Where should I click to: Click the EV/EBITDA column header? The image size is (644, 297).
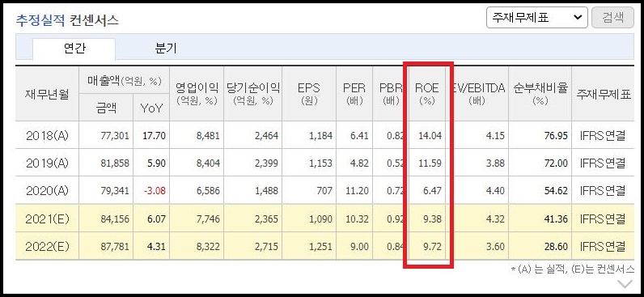click(x=477, y=94)
